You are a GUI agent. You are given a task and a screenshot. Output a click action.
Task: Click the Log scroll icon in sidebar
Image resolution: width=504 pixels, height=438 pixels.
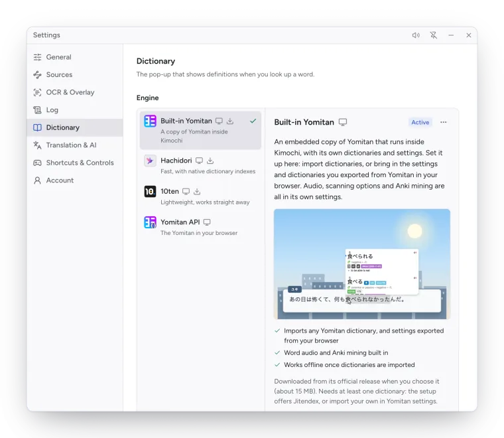(37, 110)
